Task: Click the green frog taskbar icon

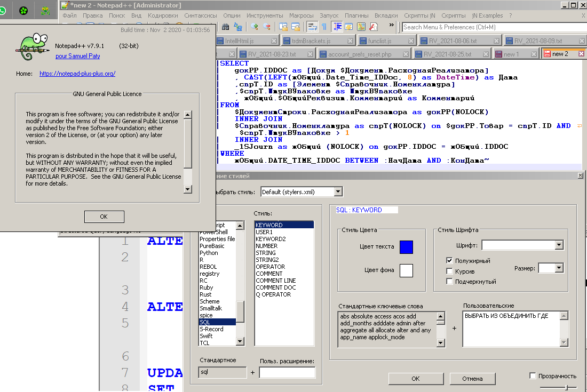Action: (45, 11)
